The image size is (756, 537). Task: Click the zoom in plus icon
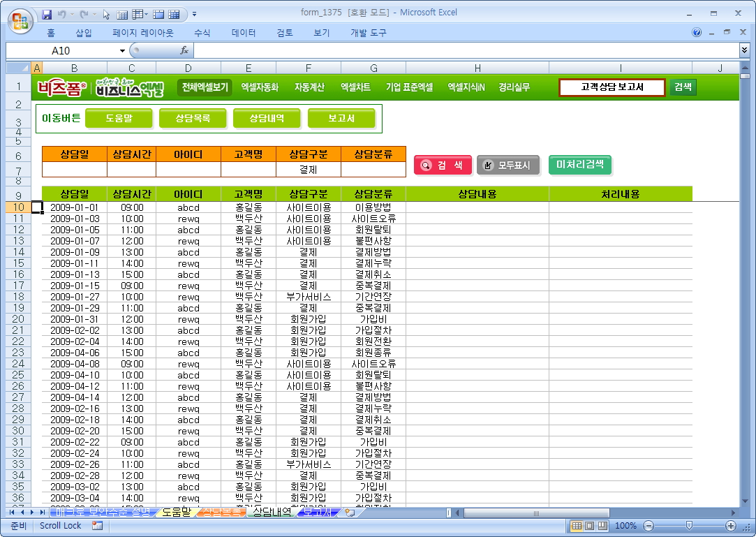(x=731, y=526)
